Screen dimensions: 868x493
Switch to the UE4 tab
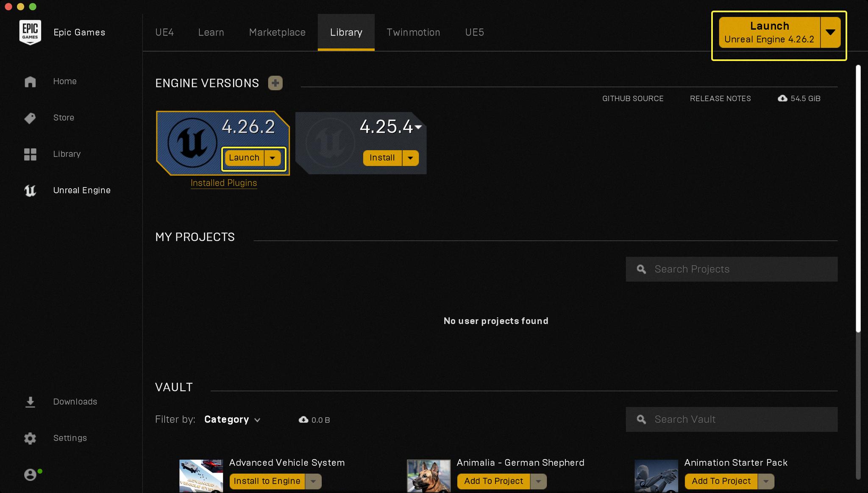164,33
